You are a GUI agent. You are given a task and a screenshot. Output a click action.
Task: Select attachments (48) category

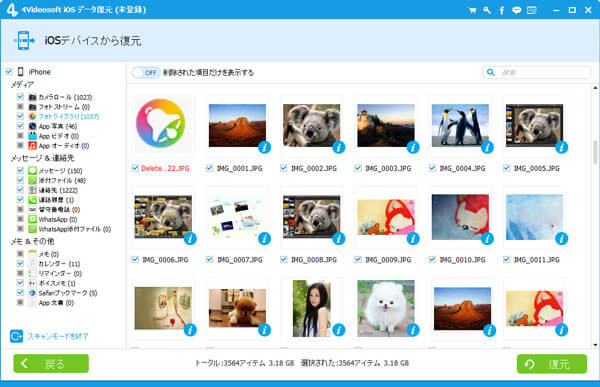[x=62, y=180]
